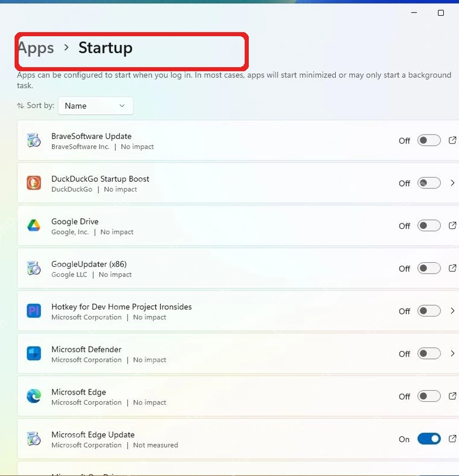Toggle BraveSoftware Update startup switch

(429, 140)
